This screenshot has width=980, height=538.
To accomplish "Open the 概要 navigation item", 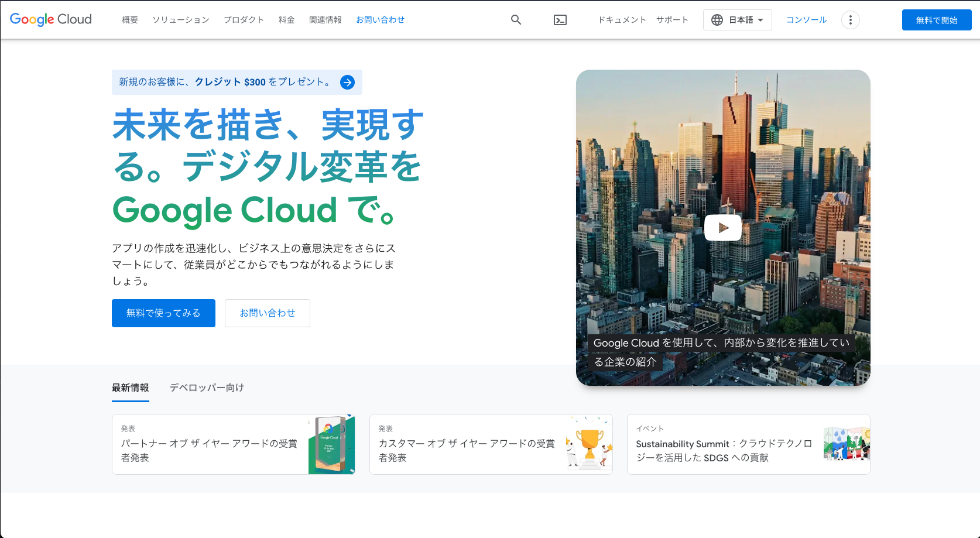I will [x=130, y=20].
